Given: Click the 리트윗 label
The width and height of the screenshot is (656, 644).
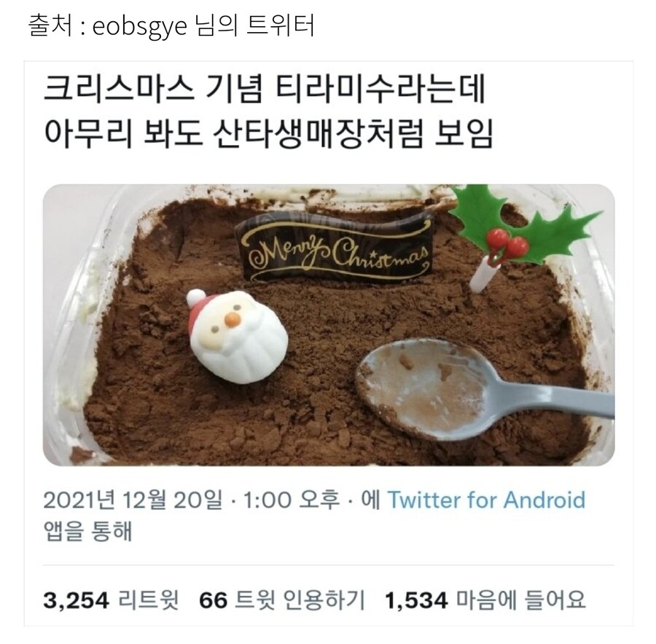Looking at the screenshot, I should (149, 600).
